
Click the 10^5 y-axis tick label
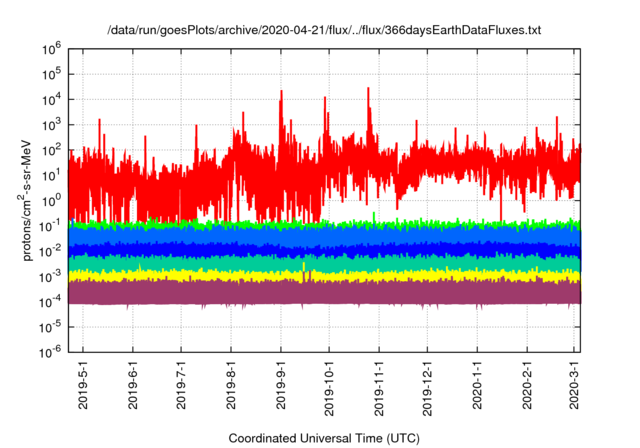tap(51, 75)
